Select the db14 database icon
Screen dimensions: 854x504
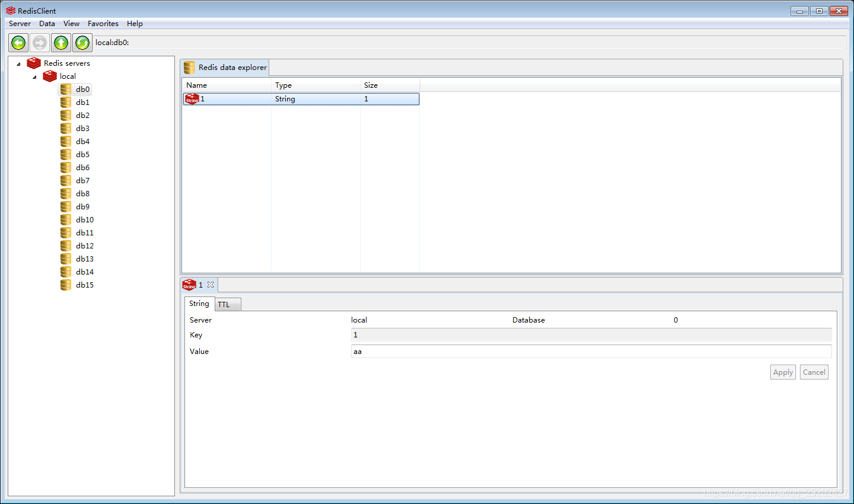click(x=66, y=272)
